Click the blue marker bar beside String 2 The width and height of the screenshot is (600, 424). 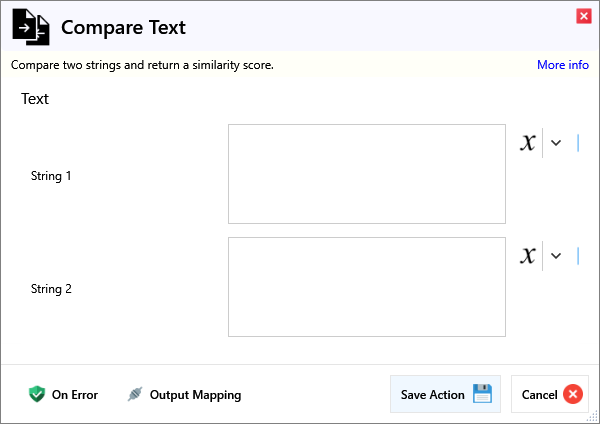578,256
